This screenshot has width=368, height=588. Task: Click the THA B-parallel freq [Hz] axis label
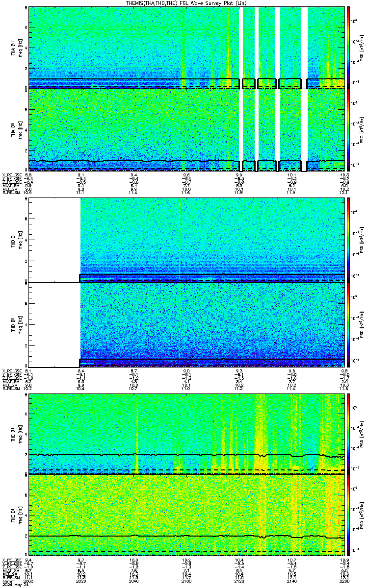[21, 130]
